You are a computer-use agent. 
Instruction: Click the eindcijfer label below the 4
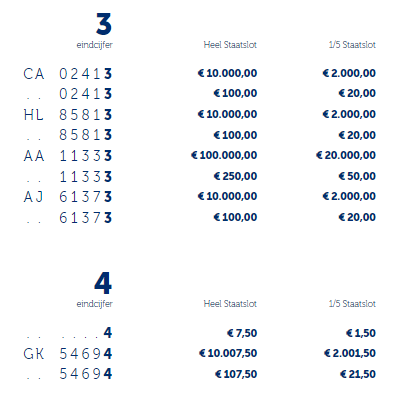click(95, 304)
